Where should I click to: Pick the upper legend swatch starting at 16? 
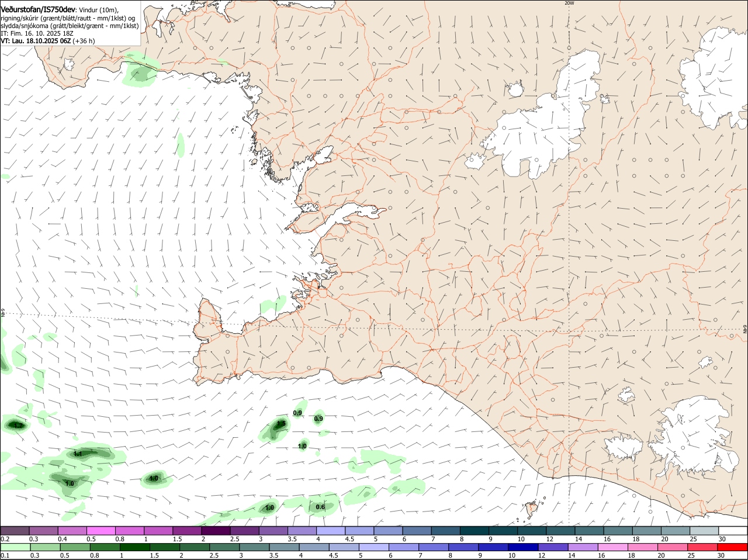click(618, 531)
